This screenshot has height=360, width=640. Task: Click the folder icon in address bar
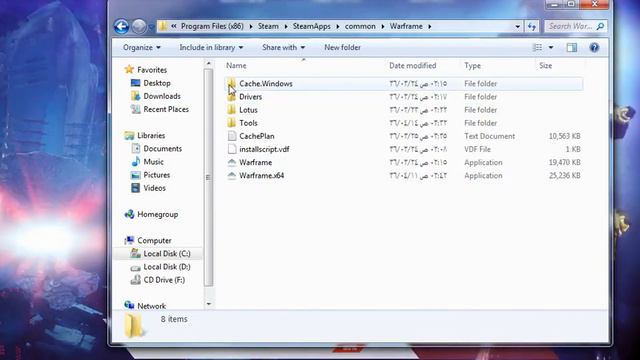[163, 27]
